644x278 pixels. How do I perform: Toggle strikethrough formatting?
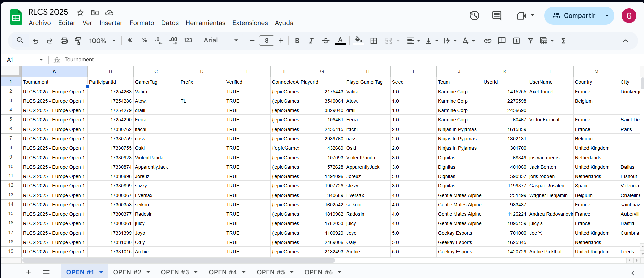tap(326, 41)
